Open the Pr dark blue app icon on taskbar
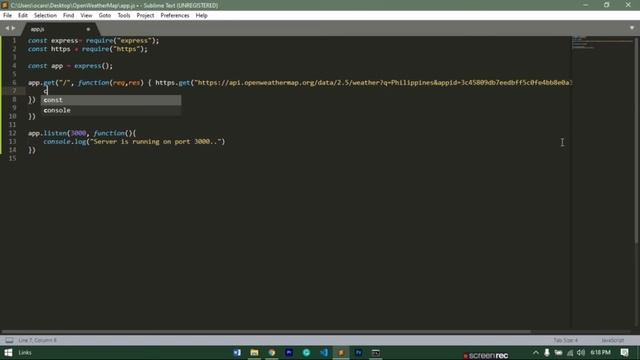 [358, 353]
